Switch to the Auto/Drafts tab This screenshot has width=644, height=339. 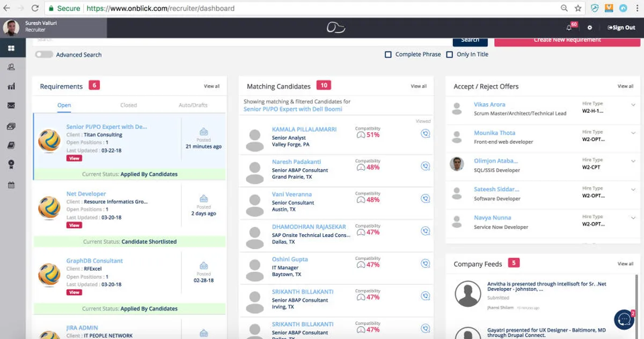click(x=193, y=105)
